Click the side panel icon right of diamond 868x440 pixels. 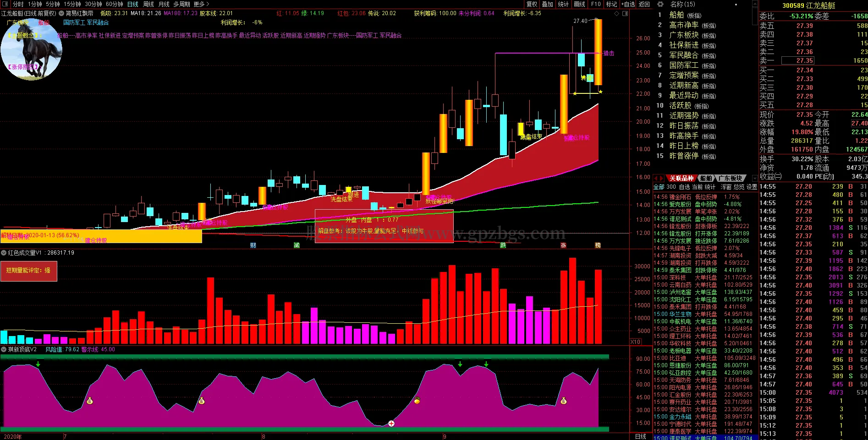625,14
